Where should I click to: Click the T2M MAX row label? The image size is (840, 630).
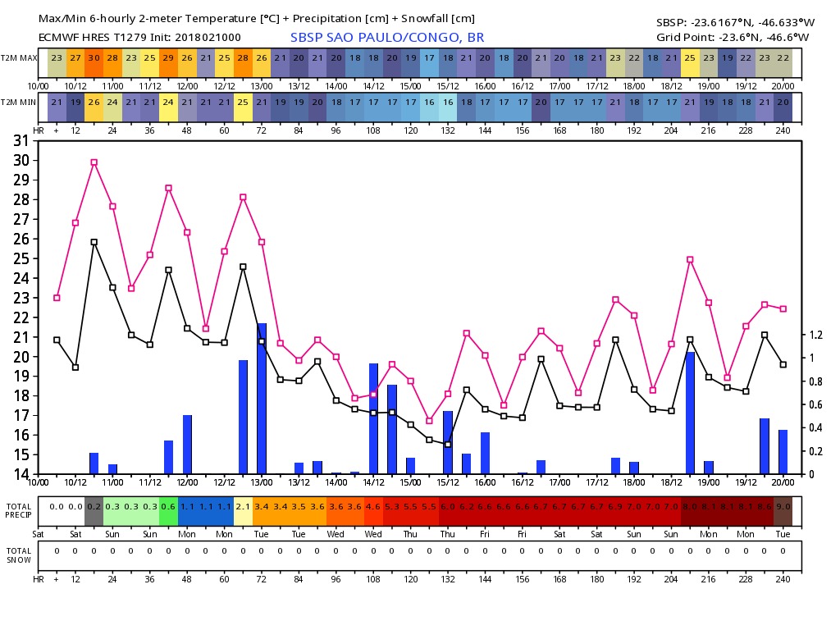[x=19, y=58]
